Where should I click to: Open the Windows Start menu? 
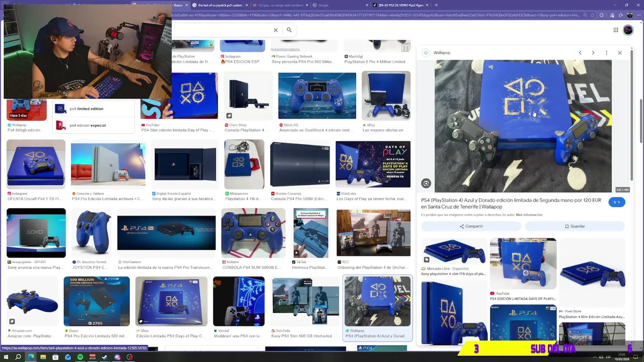coord(6,357)
